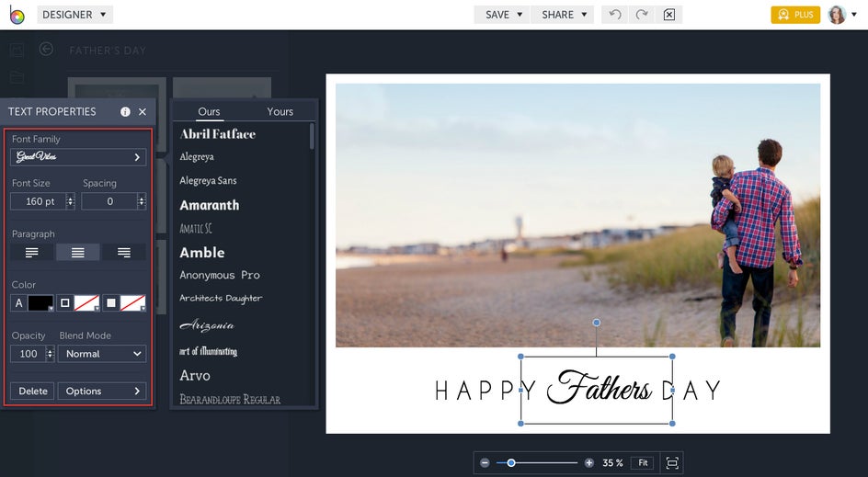
Task: Select the Arizonia font
Action: click(x=207, y=324)
